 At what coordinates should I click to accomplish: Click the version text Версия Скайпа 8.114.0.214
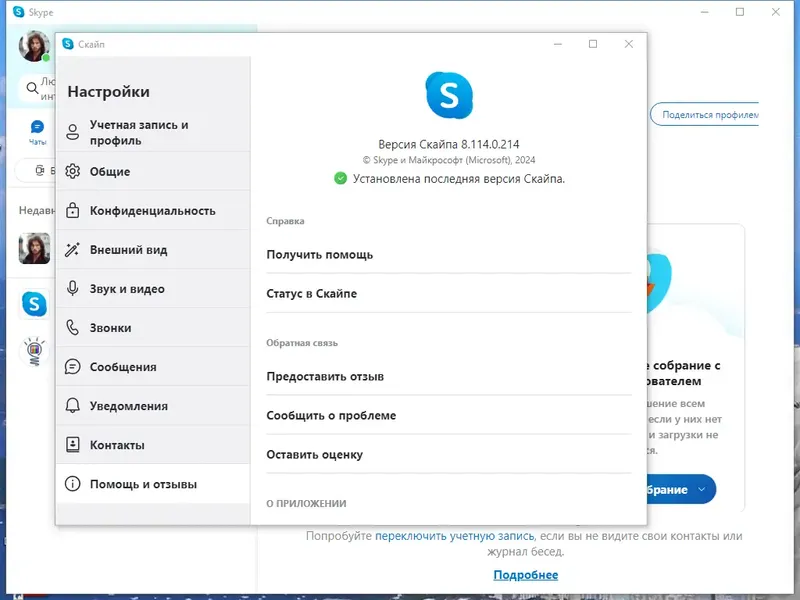pos(448,144)
